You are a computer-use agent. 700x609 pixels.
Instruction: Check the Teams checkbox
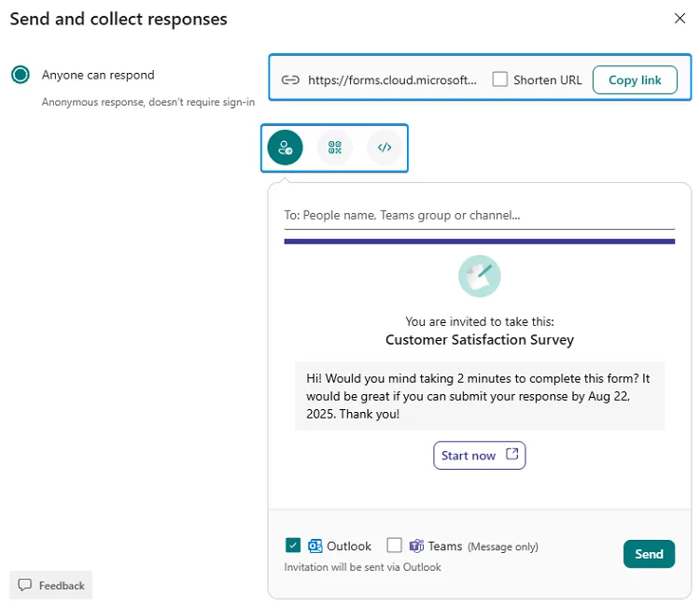[394, 545]
